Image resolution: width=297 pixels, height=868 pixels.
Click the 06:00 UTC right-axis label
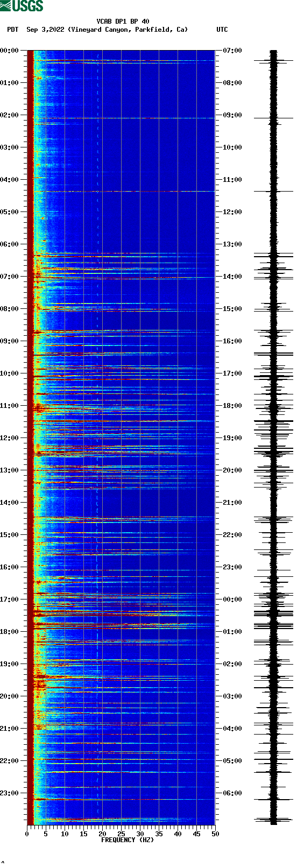pyautogui.click(x=232, y=793)
